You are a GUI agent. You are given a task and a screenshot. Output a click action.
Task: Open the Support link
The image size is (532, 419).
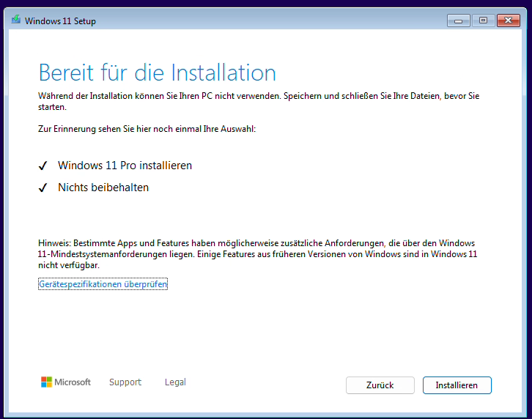(x=125, y=382)
